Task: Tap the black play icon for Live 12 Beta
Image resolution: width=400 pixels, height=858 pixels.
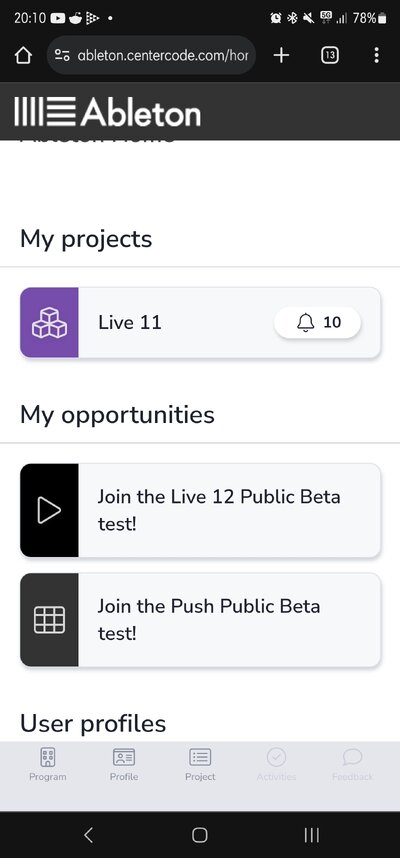Action: point(49,511)
